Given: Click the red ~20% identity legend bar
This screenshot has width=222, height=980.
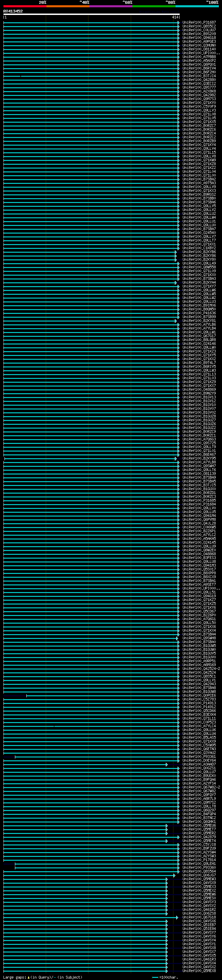Looking at the screenshot, I should click(25, 6).
